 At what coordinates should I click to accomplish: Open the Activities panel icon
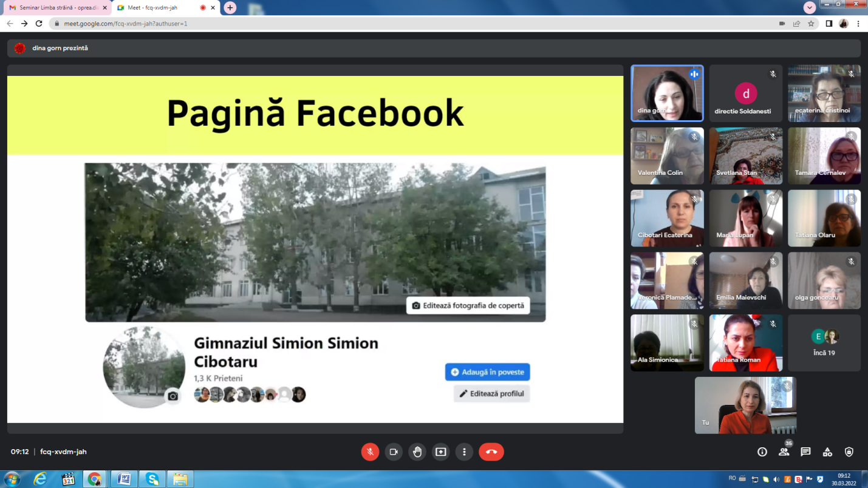click(827, 452)
